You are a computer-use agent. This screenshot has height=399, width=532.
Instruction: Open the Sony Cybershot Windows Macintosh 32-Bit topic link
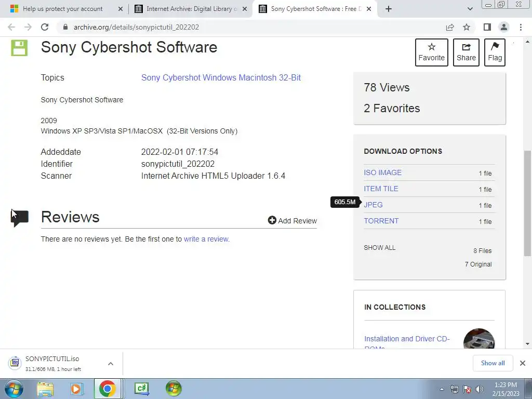(221, 78)
